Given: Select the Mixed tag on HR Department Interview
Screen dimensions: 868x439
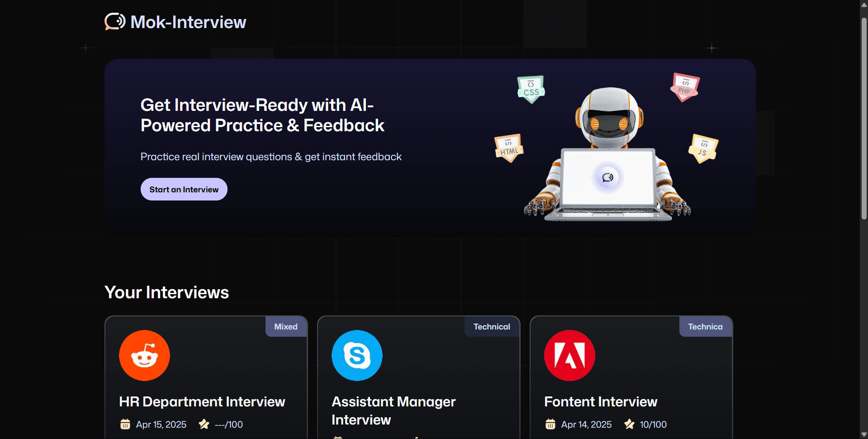Looking at the screenshot, I should (285, 326).
